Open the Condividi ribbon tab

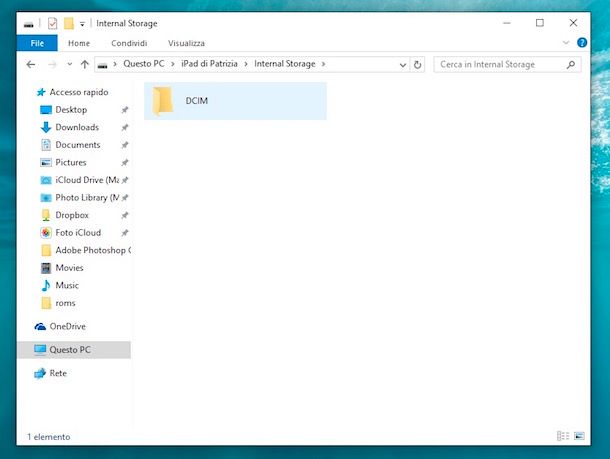coord(129,43)
